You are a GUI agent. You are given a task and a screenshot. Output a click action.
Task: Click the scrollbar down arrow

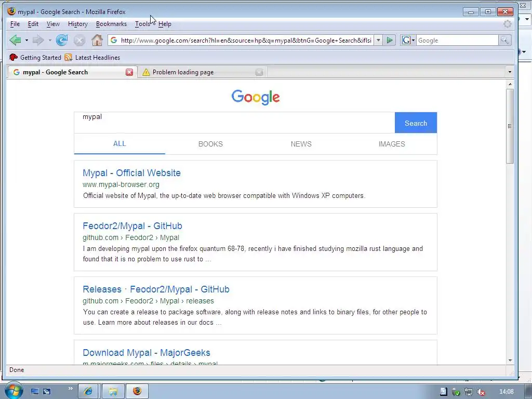[510, 361]
